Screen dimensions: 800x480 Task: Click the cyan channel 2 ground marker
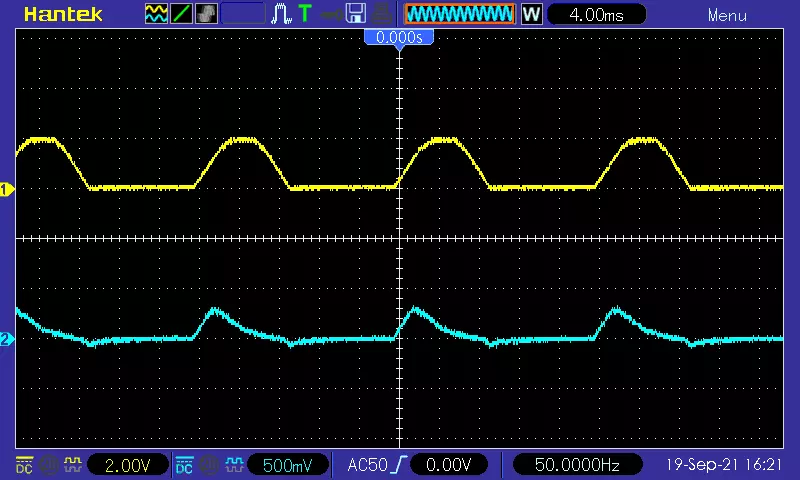(6, 339)
